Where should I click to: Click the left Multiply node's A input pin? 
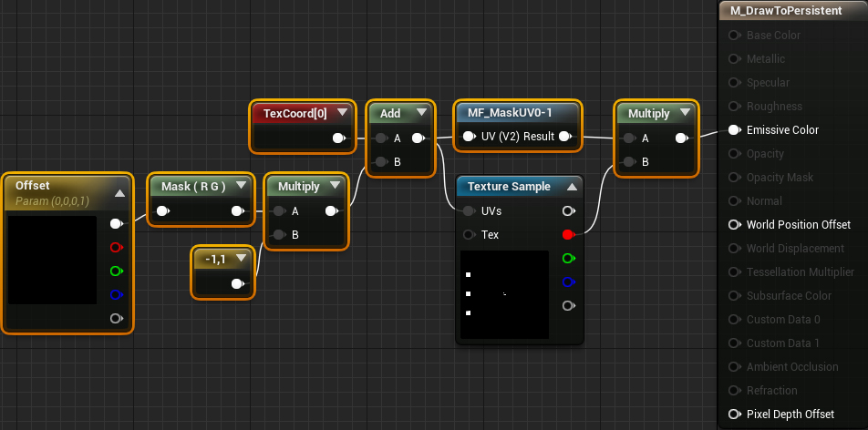click(x=279, y=210)
